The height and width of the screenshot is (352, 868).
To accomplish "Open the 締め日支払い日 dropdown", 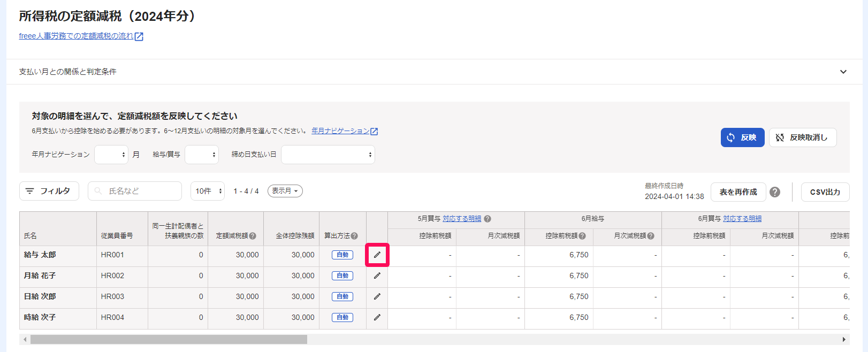I will [328, 155].
